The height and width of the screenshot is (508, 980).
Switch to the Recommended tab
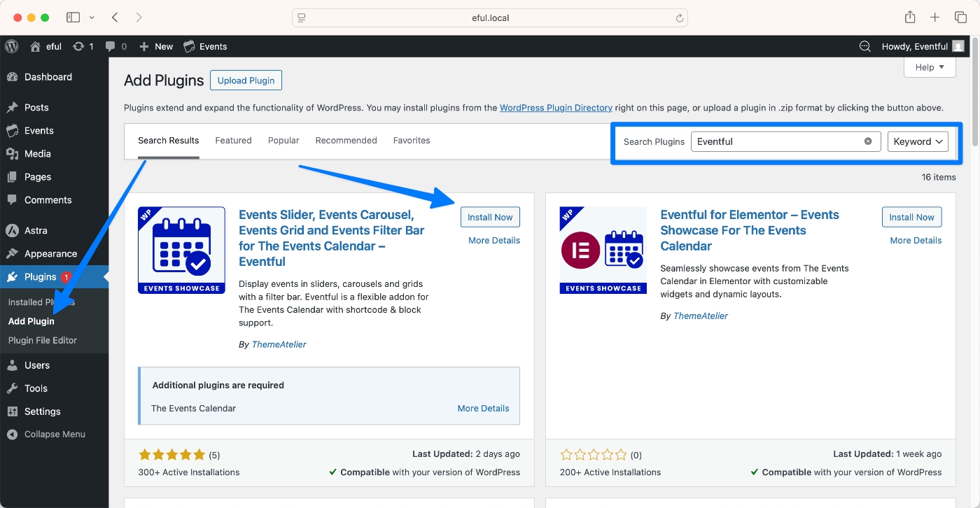[346, 141]
